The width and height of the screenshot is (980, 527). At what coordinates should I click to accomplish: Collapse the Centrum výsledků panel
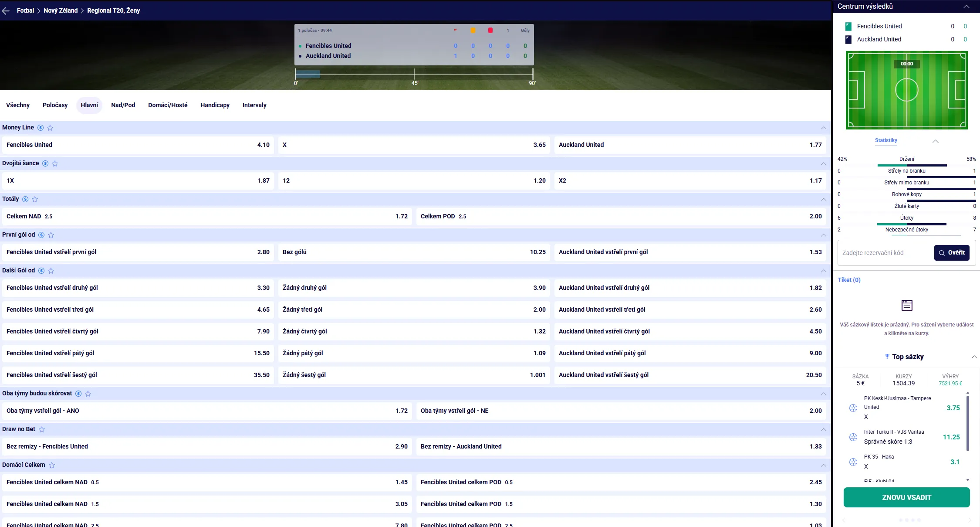[x=966, y=7]
